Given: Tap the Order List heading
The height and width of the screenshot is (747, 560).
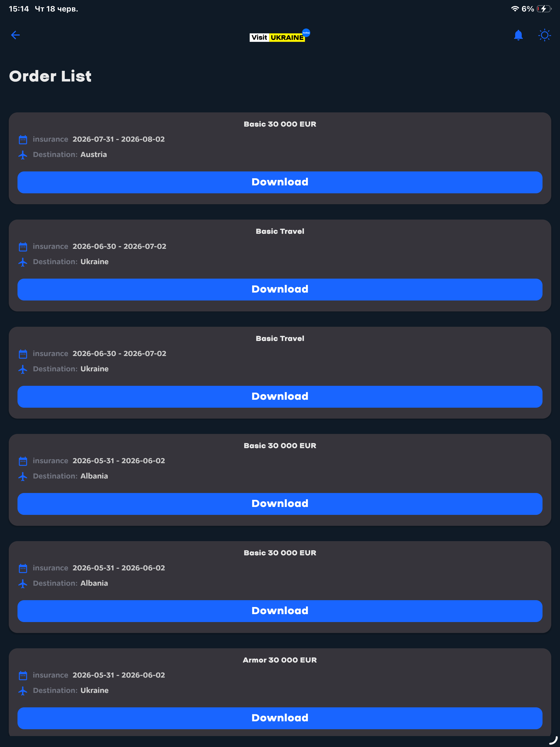Looking at the screenshot, I should click(x=50, y=76).
